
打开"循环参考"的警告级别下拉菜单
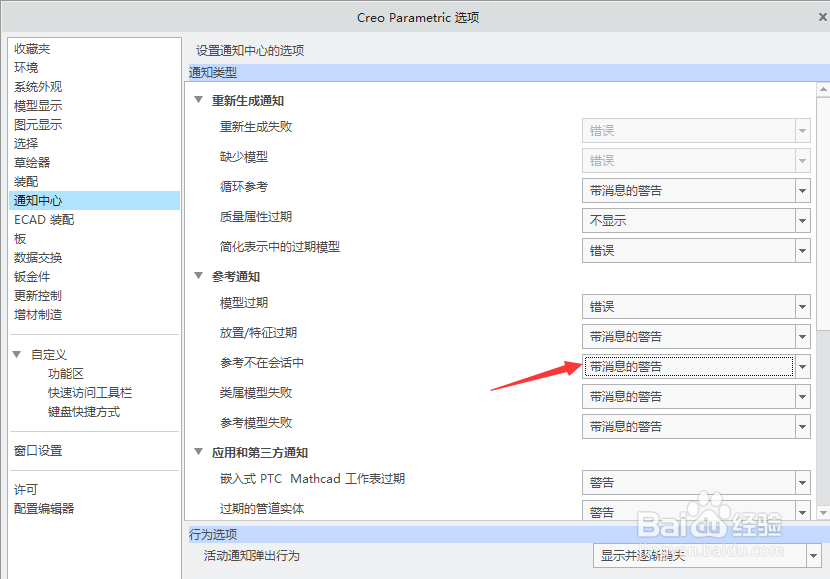tap(804, 190)
